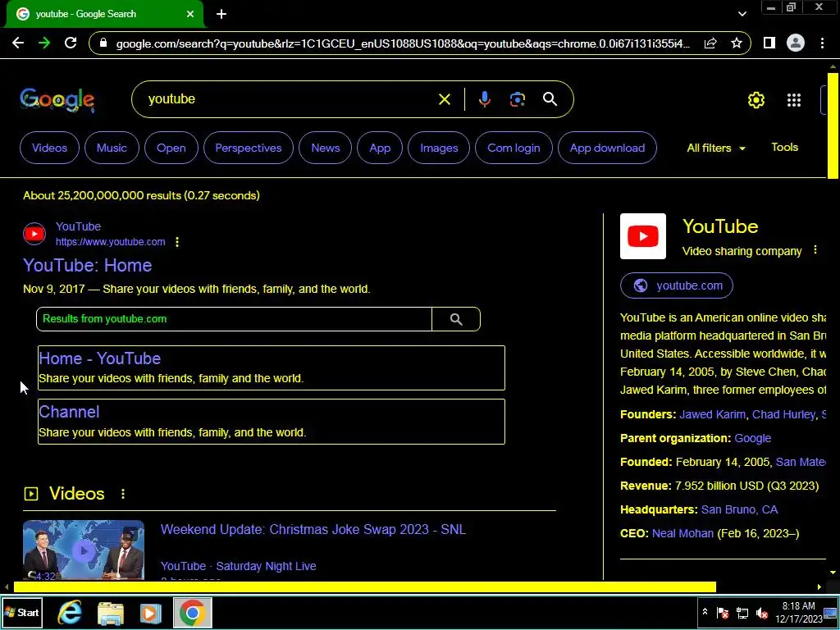Select the App filter chip
Image resolution: width=840 pixels, height=630 pixels.
pyautogui.click(x=380, y=148)
